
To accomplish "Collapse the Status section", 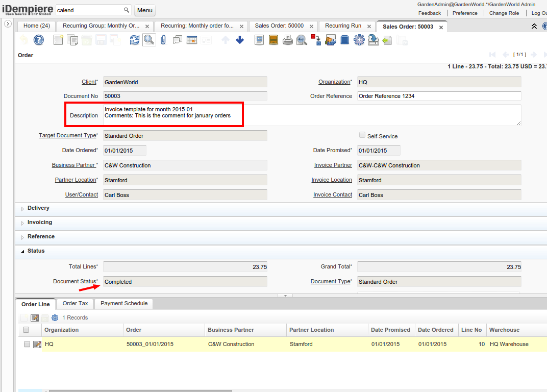I will 36,251.
